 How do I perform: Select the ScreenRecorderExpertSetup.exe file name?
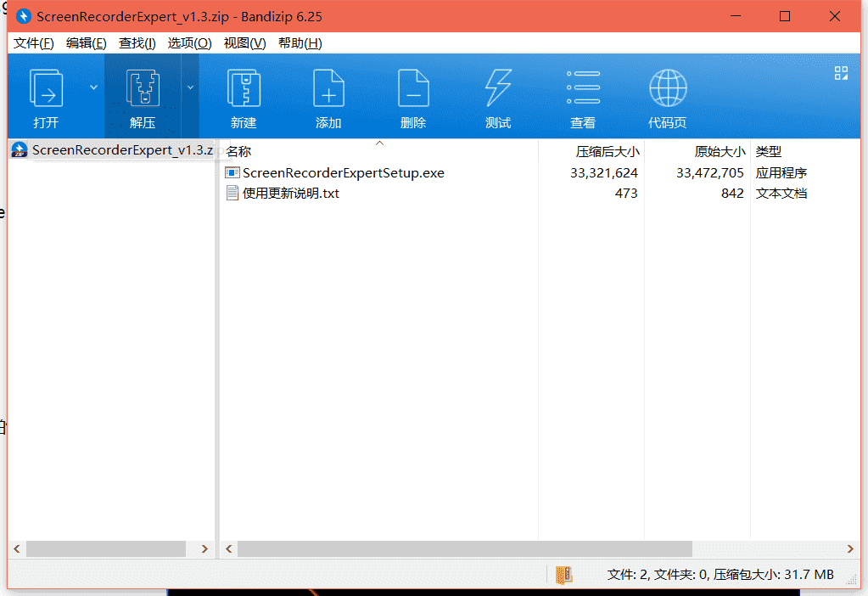pyautogui.click(x=344, y=173)
